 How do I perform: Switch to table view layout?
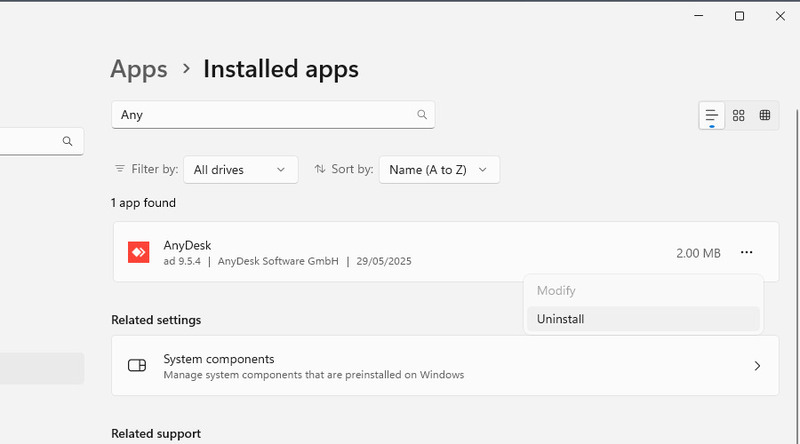point(765,115)
